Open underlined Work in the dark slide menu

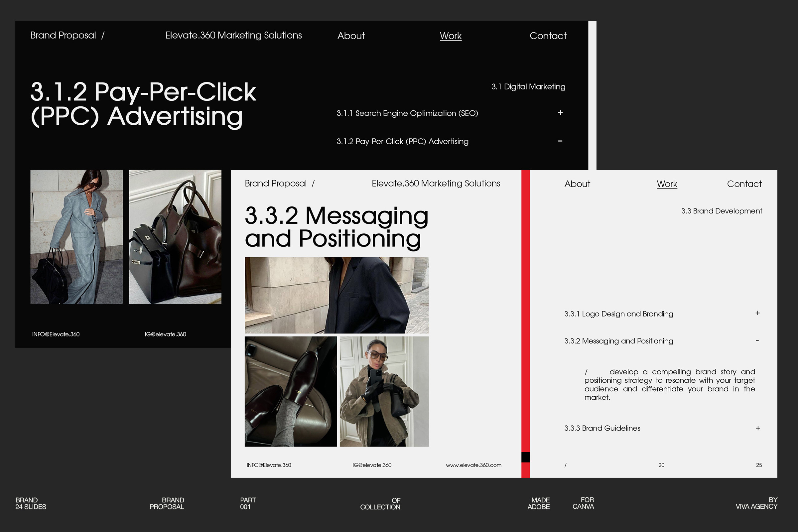pyautogui.click(x=451, y=36)
